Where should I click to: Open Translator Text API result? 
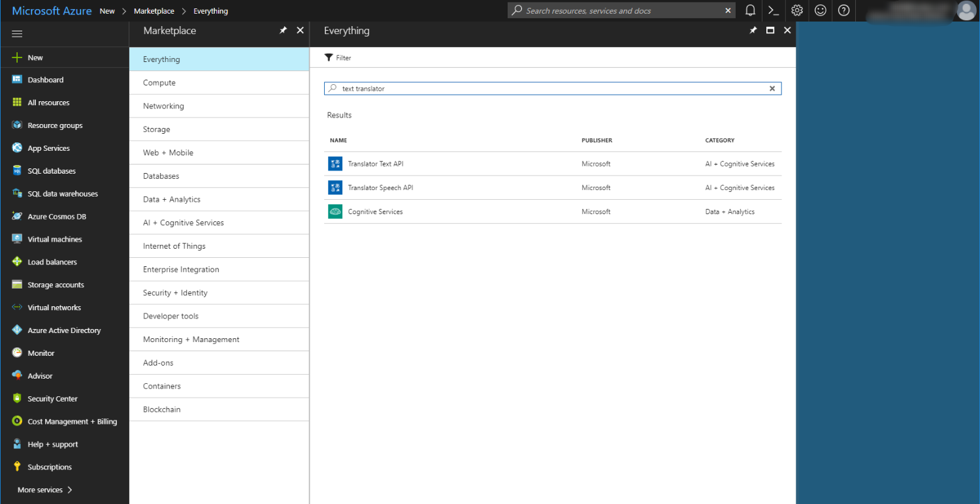[553, 164]
